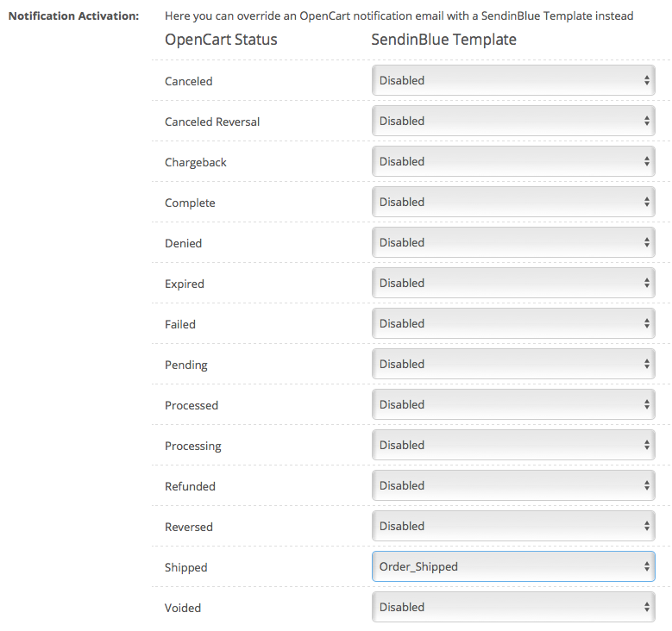Open the template dropdown for Canceled status
This screenshot has height=631, width=672.
tap(513, 81)
